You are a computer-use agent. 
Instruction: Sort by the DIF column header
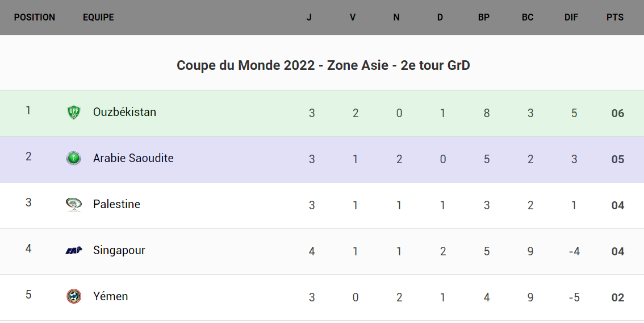click(571, 18)
